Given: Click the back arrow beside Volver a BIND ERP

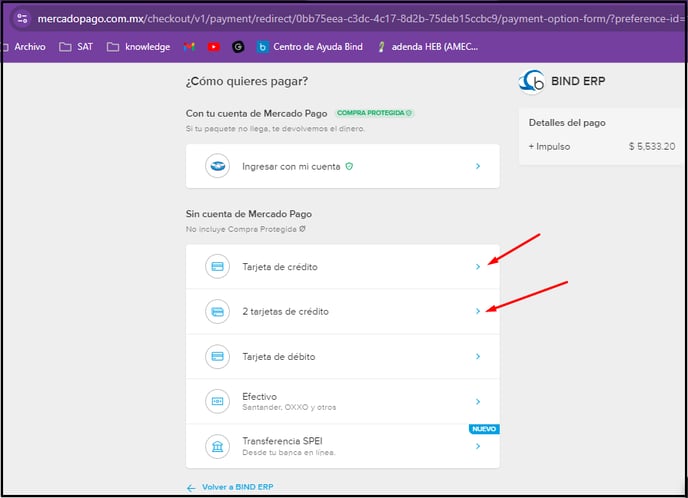Looking at the screenshot, I should 191,488.
